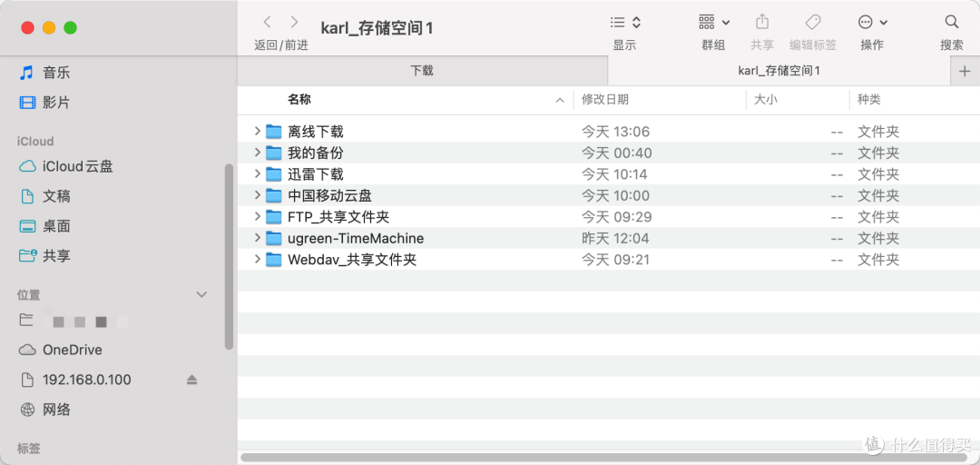The height and width of the screenshot is (465, 980).
Task: Toggle the sort order arrow in 名称 column
Action: point(560,100)
